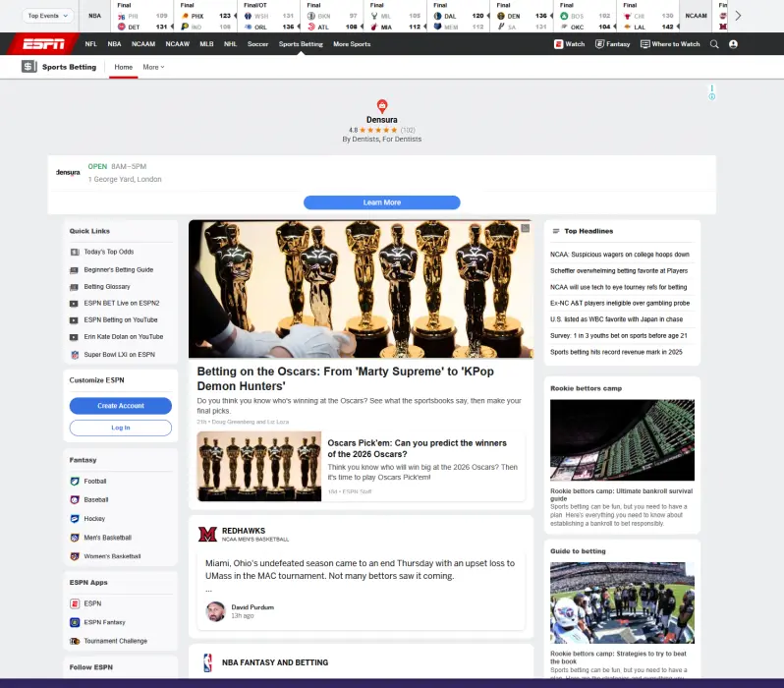
Task: Open Sports betting record revenue headline
Action: [617, 352]
